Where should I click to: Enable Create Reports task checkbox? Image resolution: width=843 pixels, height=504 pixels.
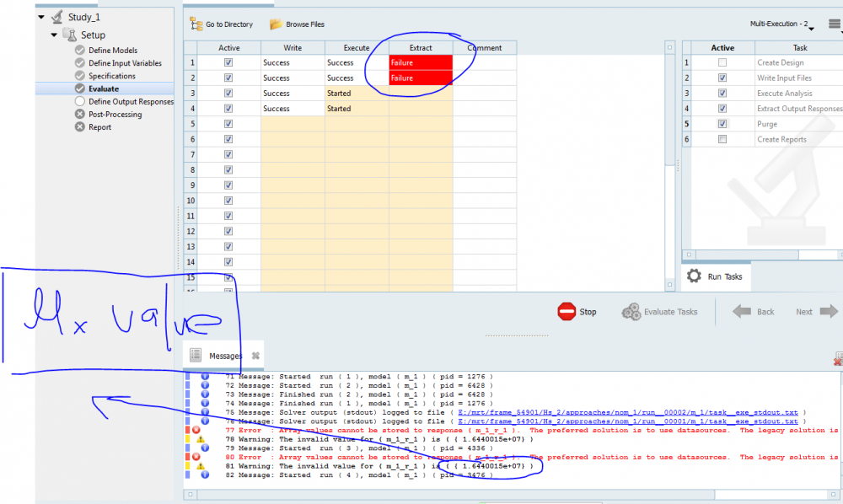[722, 139]
